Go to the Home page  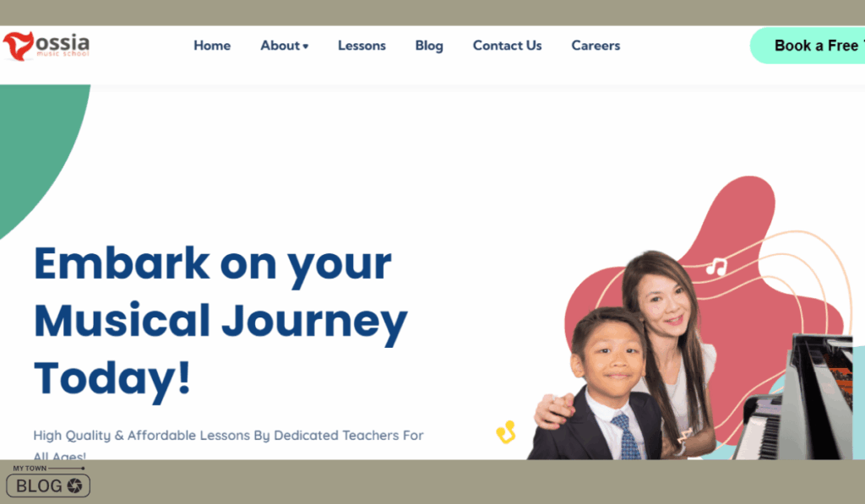point(212,46)
